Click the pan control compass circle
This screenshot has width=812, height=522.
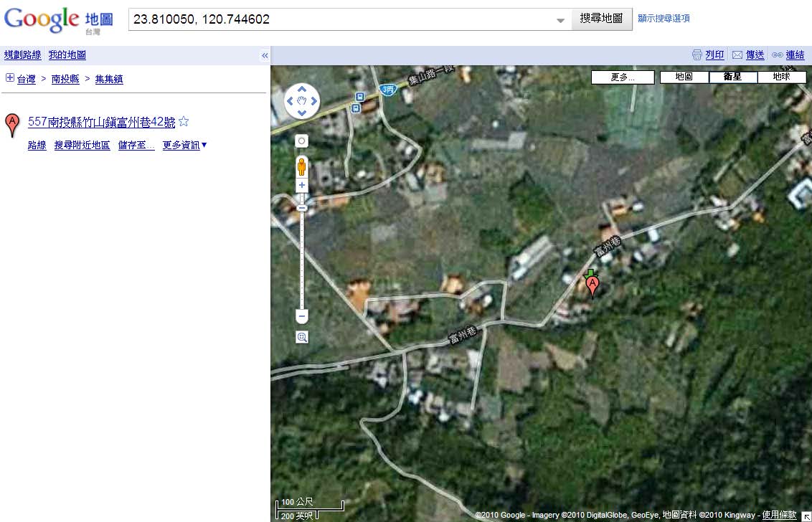(x=302, y=101)
